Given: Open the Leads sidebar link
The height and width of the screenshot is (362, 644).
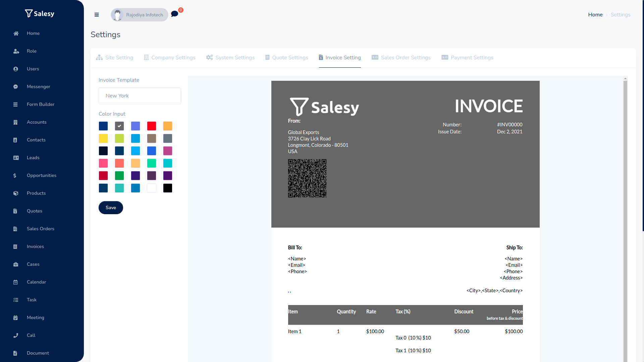Looking at the screenshot, I should click(x=33, y=158).
